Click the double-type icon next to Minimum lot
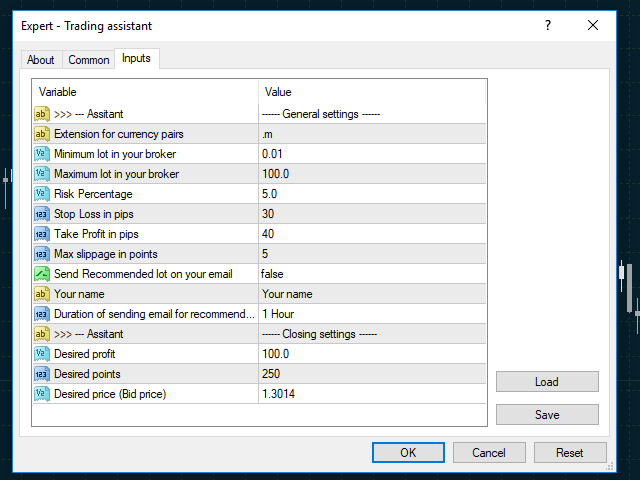 [x=42, y=154]
